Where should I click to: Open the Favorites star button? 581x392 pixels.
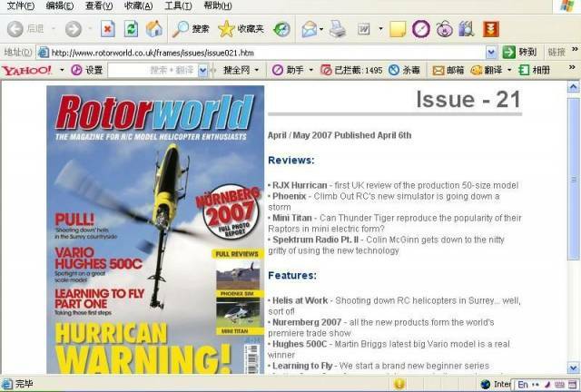241,29
